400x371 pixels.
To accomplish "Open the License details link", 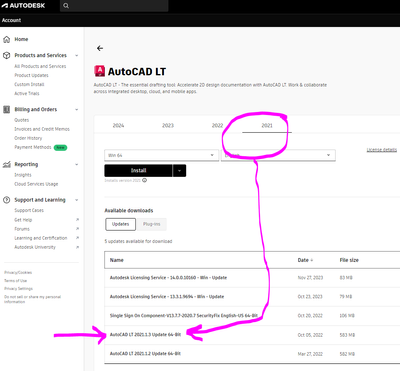I will (x=382, y=150).
